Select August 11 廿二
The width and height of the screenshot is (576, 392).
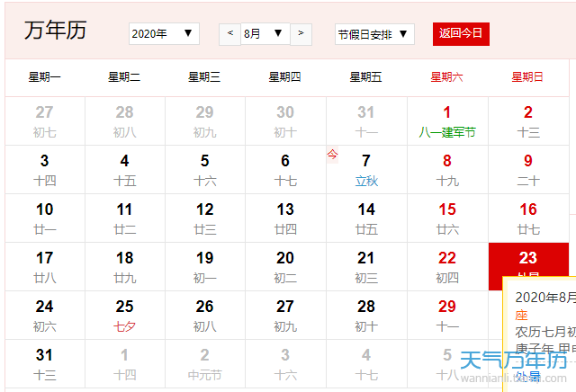(x=125, y=218)
